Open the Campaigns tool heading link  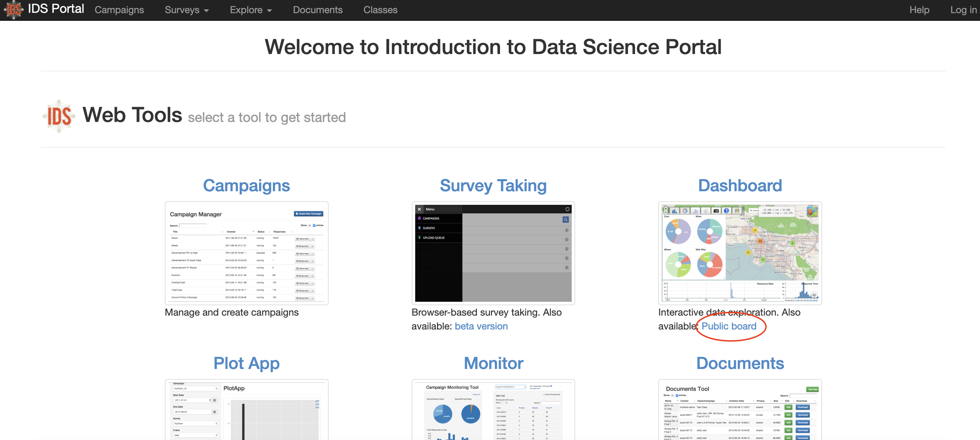246,186
